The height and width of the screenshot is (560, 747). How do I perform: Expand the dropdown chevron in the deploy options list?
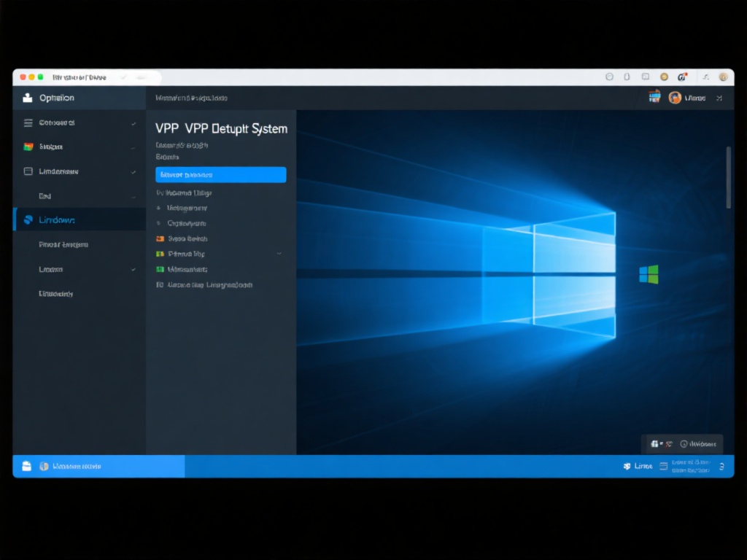[x=278, y=254]
